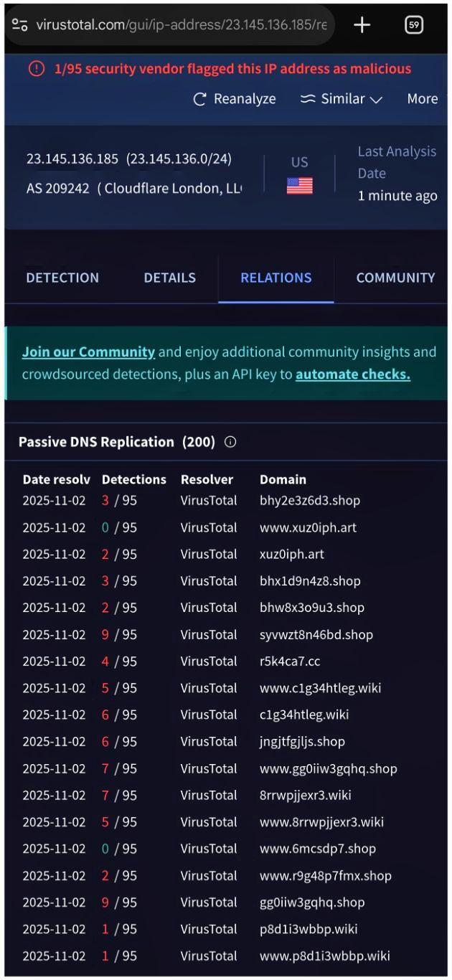Click the virustotal.com address bar URL

(x=181, y=24)
